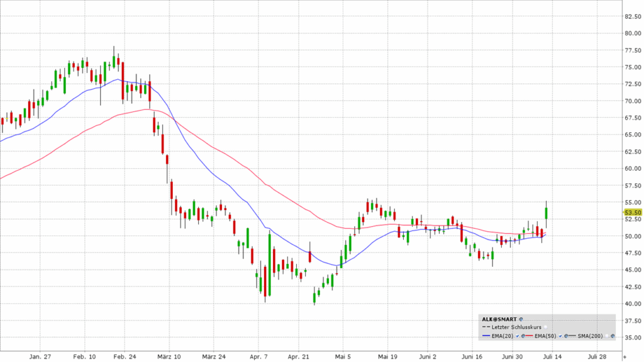Click the EMA(50) legend label

coord(545,336)
